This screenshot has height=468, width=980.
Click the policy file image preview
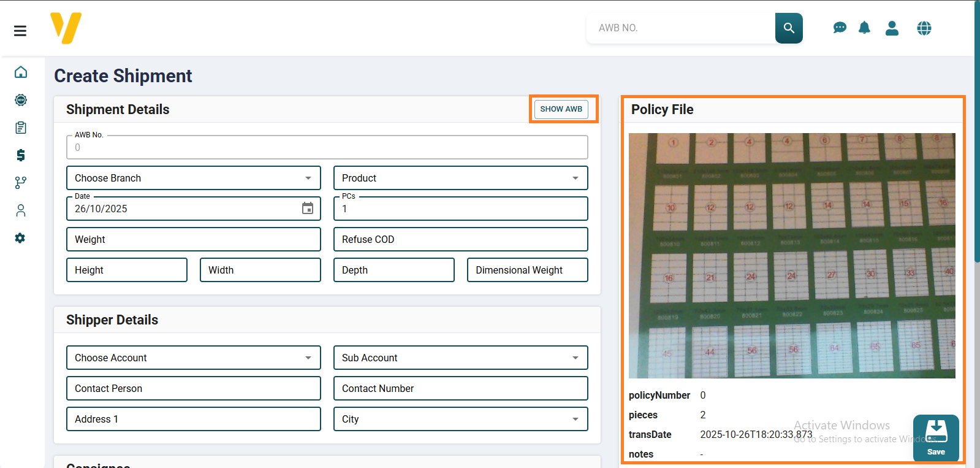pos(792,255)
